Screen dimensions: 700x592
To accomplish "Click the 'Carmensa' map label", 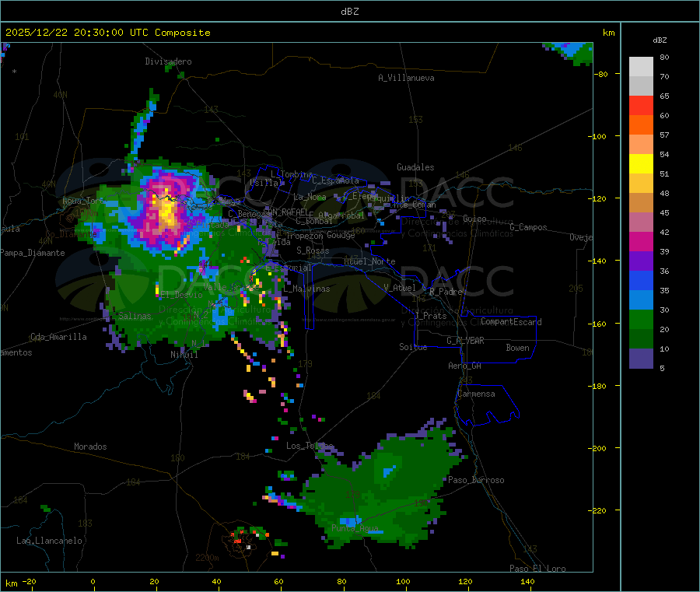I will pos(476,394).
